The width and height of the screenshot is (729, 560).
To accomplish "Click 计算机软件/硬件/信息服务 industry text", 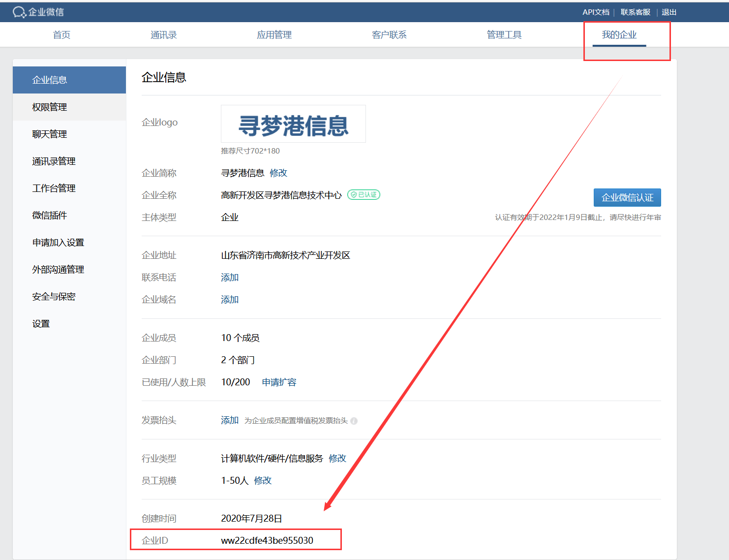I will (272, 458).
